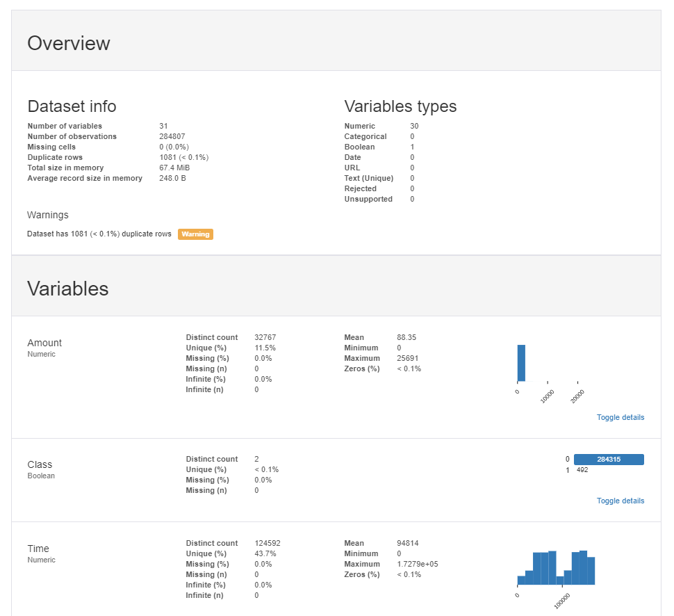Click the Missing cells label
Viewport: 674px width, 616px height.
[51, 147]
